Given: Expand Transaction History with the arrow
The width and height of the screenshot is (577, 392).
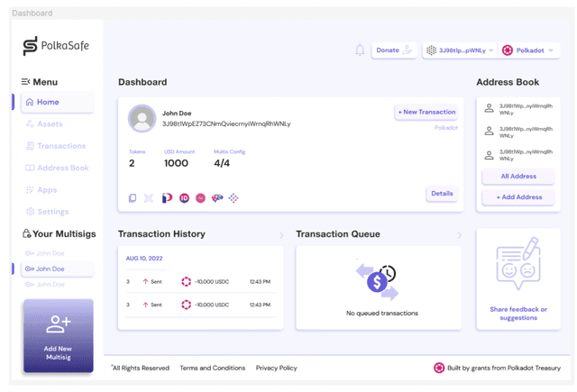Looking at the screenshot, I should (x=281, y=235).
